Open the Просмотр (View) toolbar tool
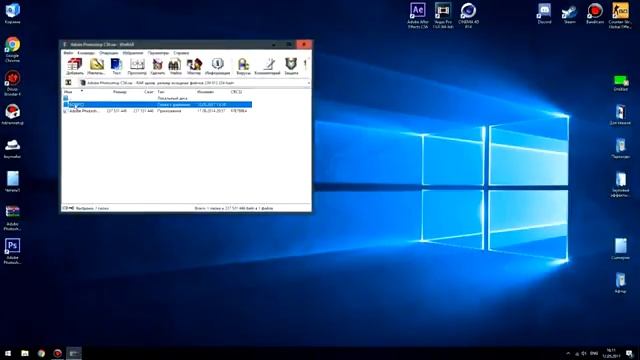 (137, 66)
